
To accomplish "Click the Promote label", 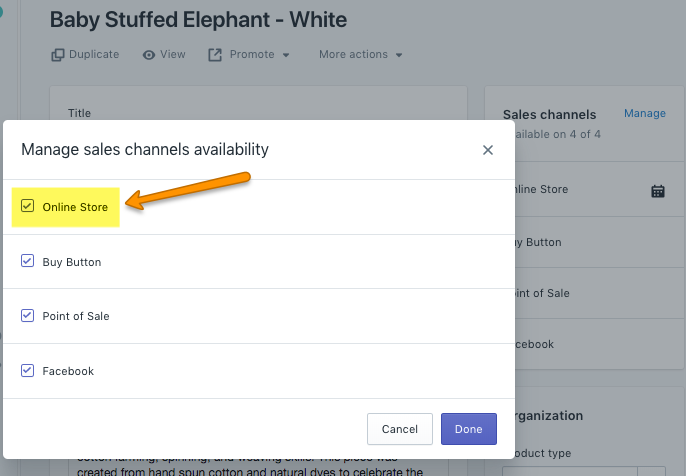I will 252,54.
